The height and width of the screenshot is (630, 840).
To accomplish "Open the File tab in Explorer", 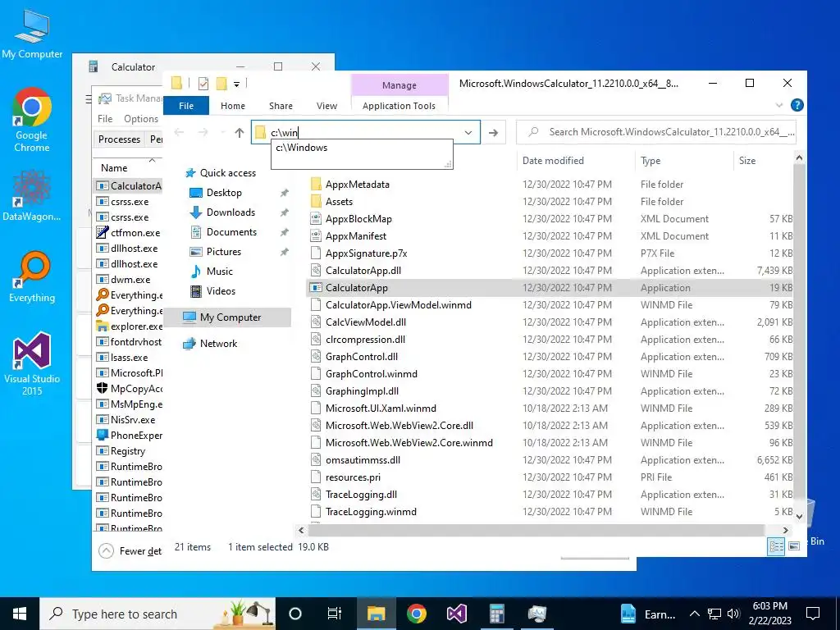I will (186, 106).
